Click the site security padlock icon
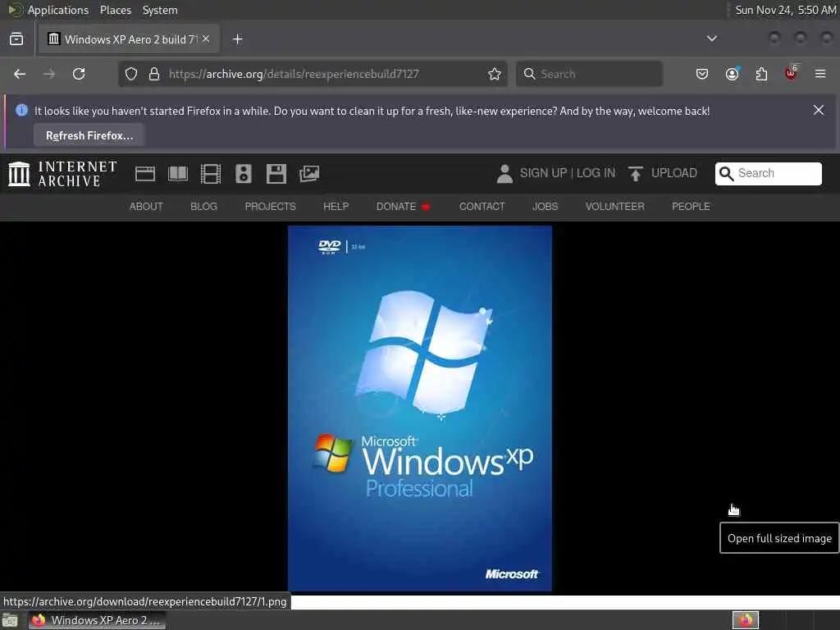Image resolution: width=840 pixels, height=630 pixels. click(x=154, y=74)
